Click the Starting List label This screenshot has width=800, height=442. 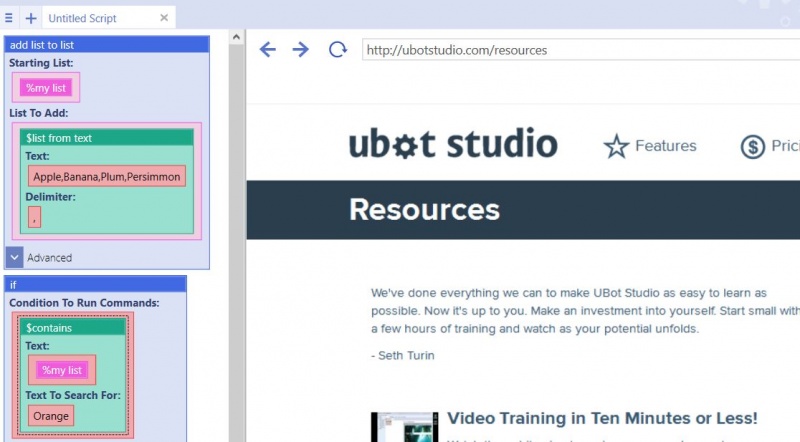41,63
